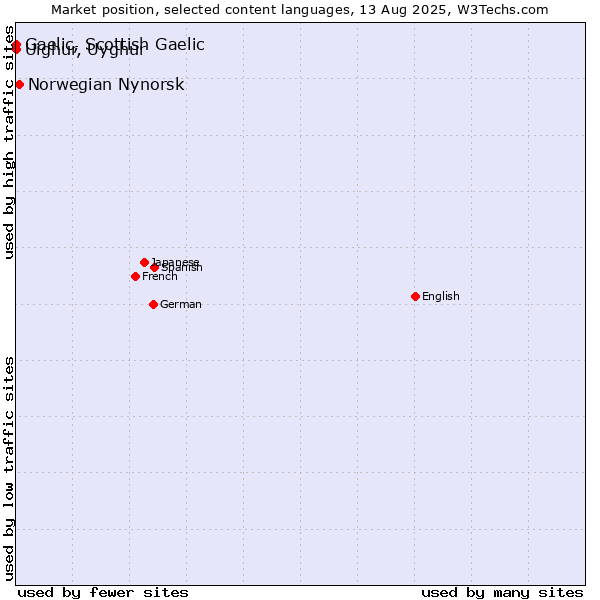Click the red English data point
The width and height of the screenshot is (600, 600).
coord(415,296)
